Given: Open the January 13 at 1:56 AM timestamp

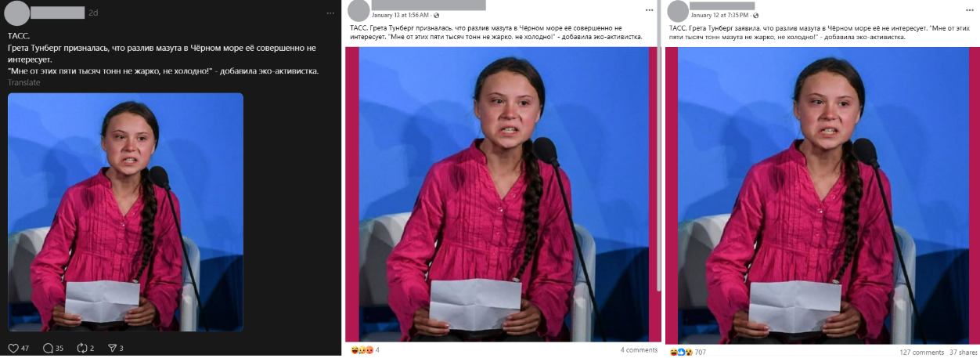Looking at the screenshot, I should 400,16.
